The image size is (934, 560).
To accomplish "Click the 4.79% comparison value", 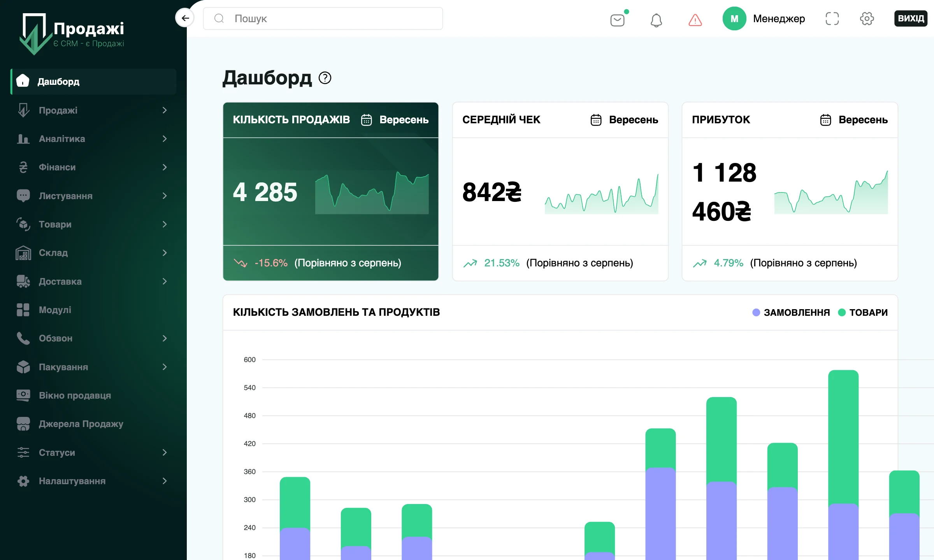I will 729,263.
